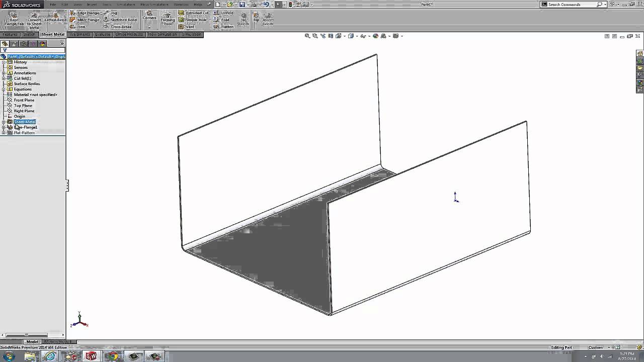Image resolution: width=644 pixels, height=362 pixels.
Task: Expand the Flat-Pattern feature node
Action: 4,133
